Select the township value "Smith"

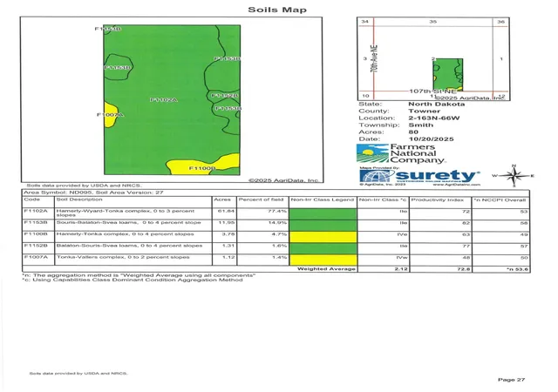pos(420,125)
